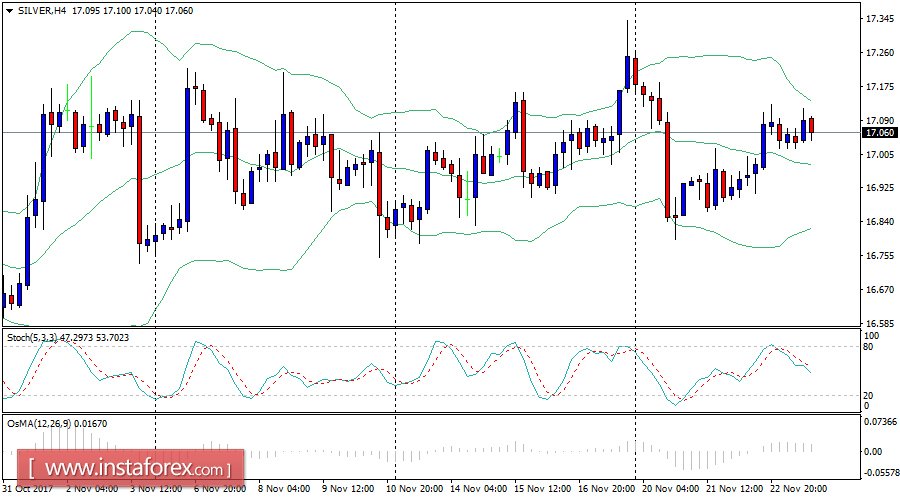Click the 17.345 price scale value

pos(879,19)
